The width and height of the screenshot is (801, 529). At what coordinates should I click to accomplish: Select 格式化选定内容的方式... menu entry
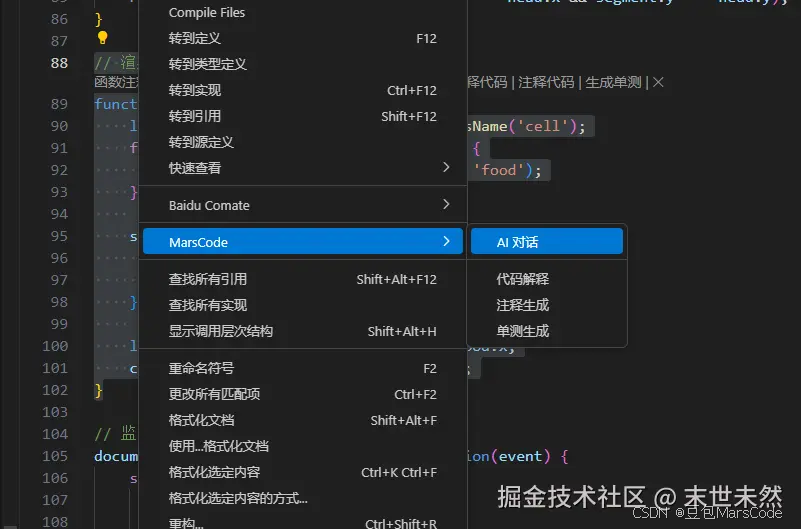(x=303, y=498)
